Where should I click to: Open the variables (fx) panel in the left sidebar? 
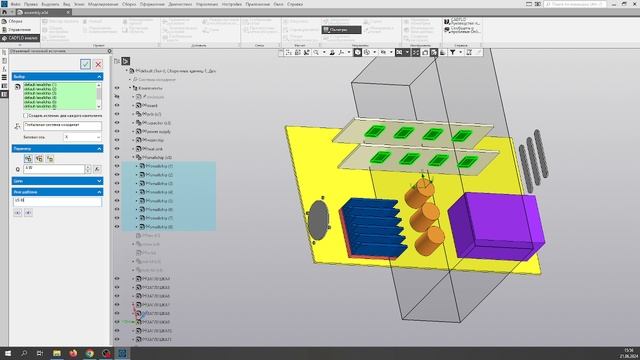[x=4, y=69]
